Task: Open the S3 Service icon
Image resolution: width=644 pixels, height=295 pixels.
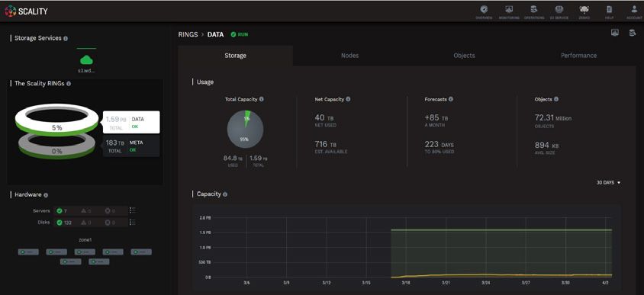Action: pos(559,12)
